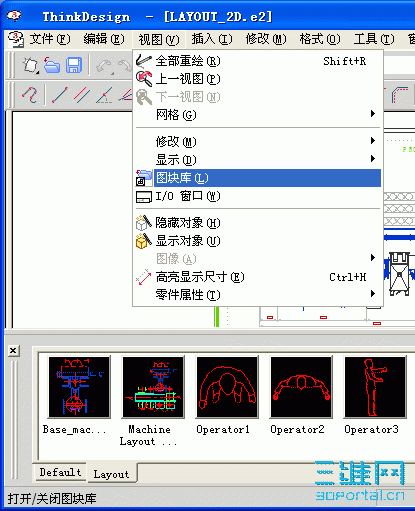Click the highlight dimension arrow icon
The image size is (415, 511).
144,277
